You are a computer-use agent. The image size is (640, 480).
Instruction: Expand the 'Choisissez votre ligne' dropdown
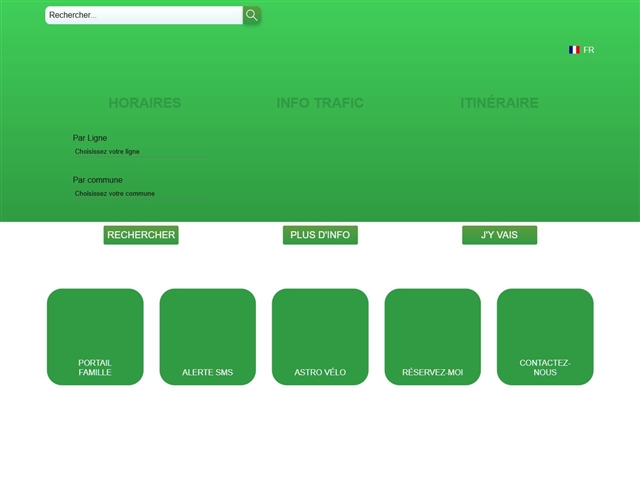[140, 152]
